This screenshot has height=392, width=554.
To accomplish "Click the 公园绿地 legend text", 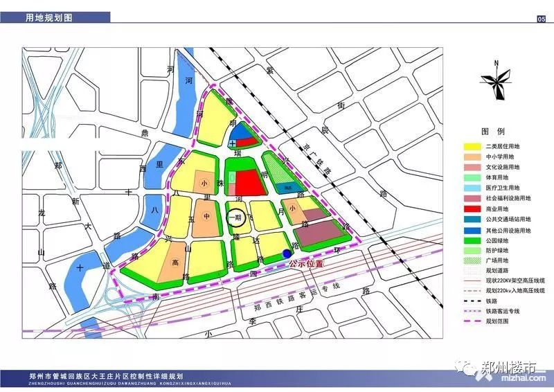I will pyautogui.click(x=497, y=241).
